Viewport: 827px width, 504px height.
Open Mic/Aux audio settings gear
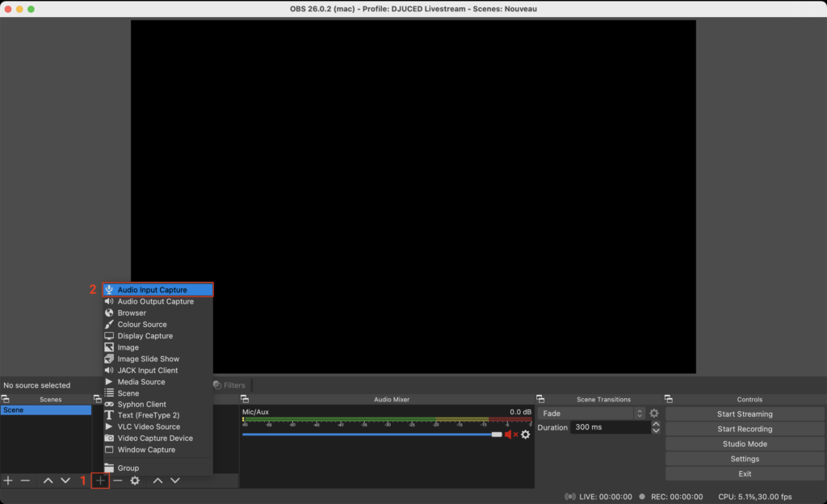(526, 435)
